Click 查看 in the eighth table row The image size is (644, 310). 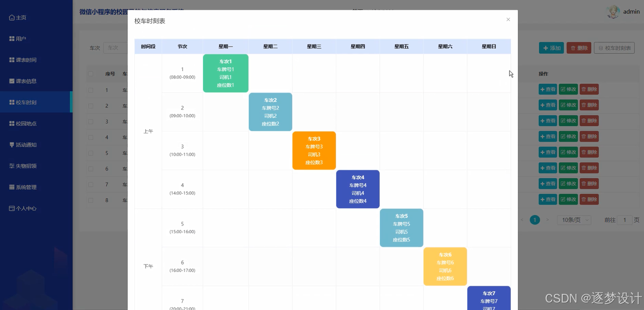548,199
